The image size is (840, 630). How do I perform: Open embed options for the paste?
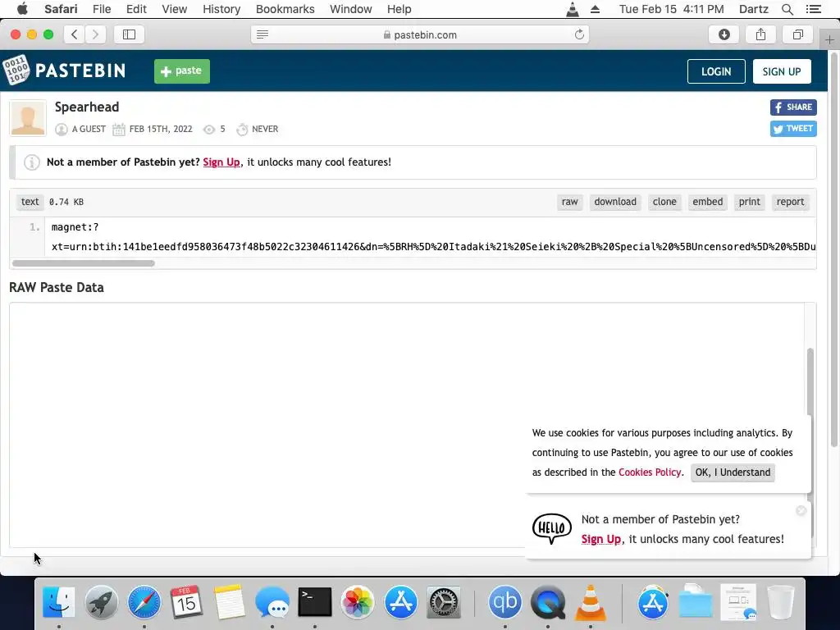point(707,202)
